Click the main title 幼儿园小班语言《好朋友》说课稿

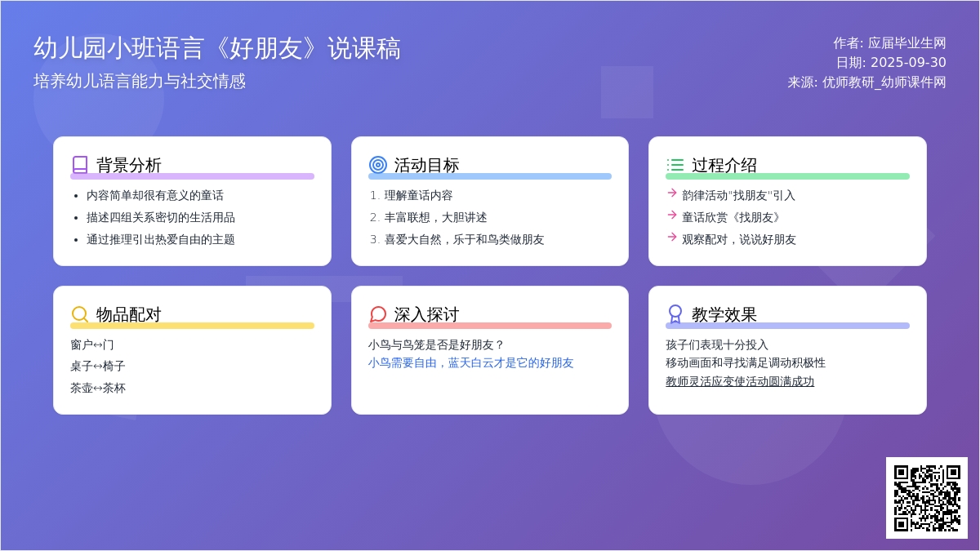[x=217, y=49]
